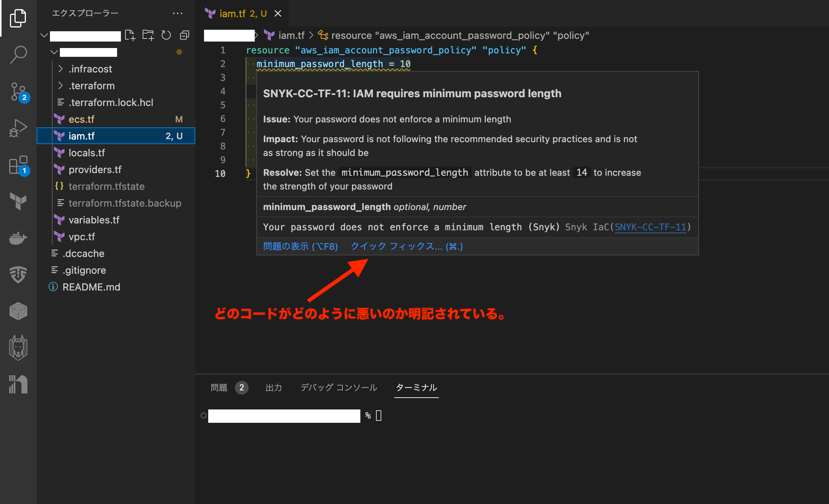Open the bottom activity bar extension icon
The height and width of the screenshot is (504, 829).
pos(18,384)
